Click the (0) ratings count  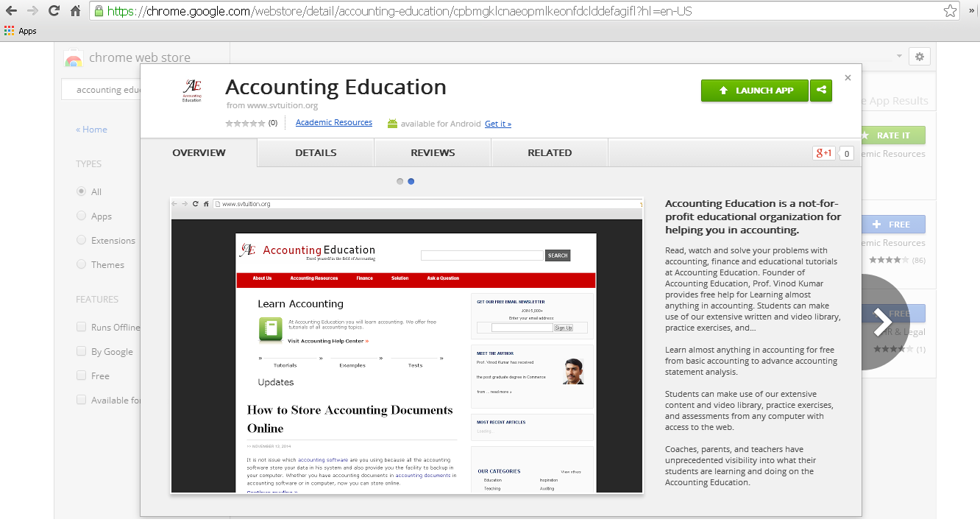point(272,123)
